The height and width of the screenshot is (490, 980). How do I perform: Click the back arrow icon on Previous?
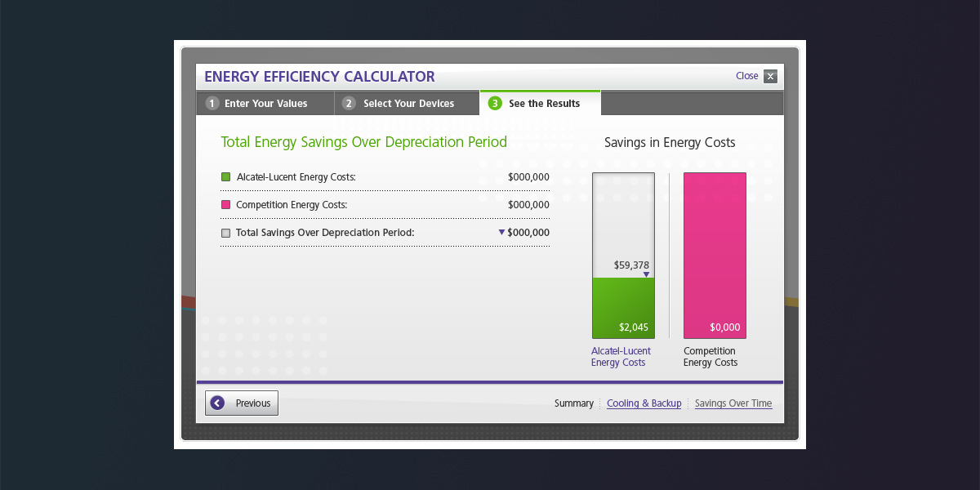click(217, 403)
